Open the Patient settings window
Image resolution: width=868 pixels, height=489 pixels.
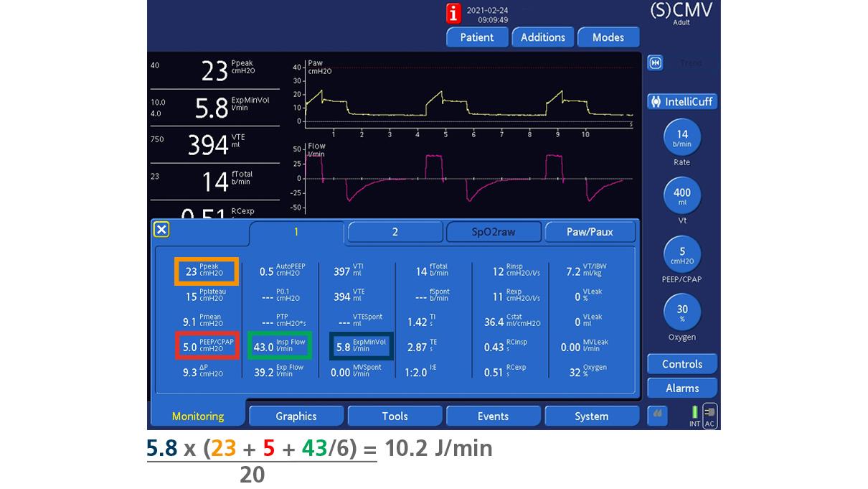pos(477,37)
